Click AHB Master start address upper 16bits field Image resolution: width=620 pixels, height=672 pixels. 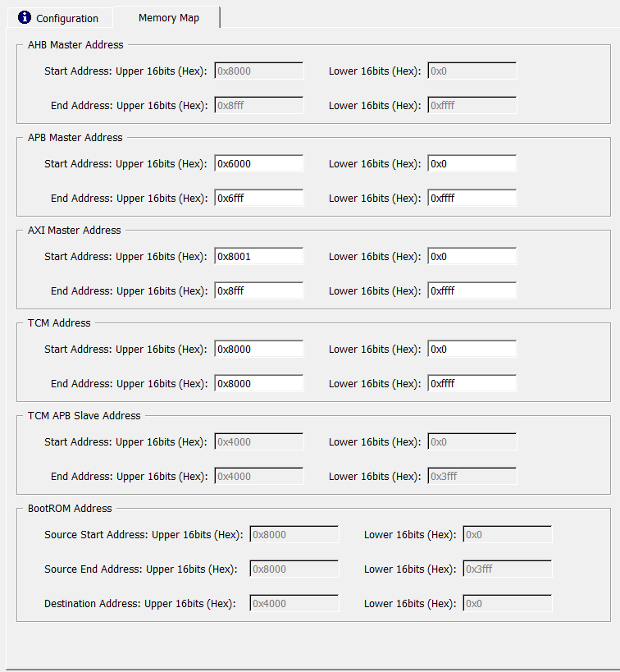pos(258,71)
